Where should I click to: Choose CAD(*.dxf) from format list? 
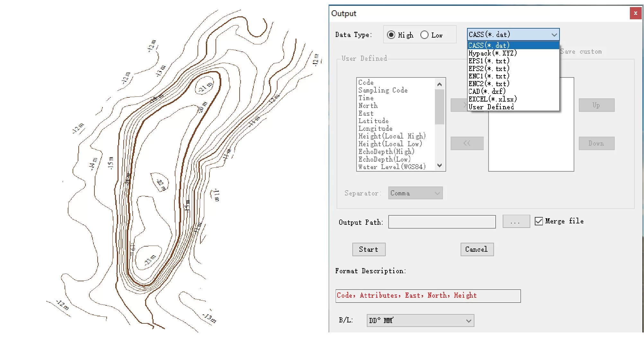[513, 91]
